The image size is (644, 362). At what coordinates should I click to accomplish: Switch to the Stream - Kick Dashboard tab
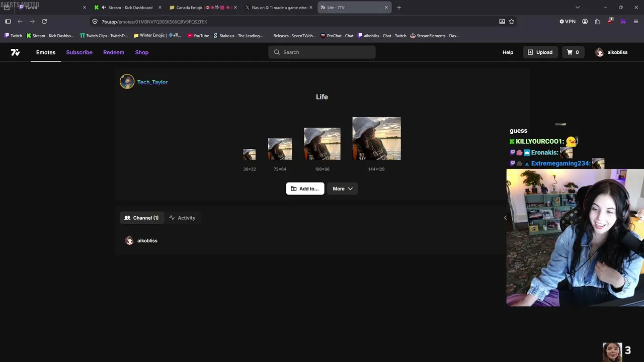pos(128,8)
